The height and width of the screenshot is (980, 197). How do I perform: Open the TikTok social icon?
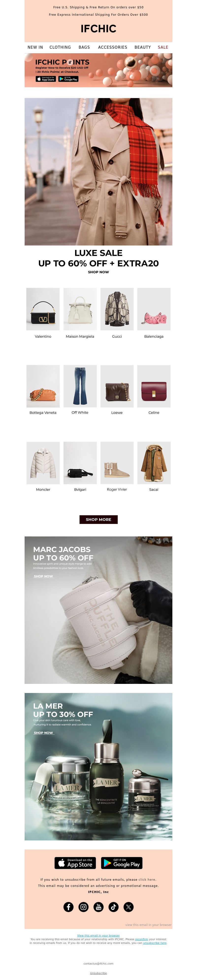[x=114, y=907]
